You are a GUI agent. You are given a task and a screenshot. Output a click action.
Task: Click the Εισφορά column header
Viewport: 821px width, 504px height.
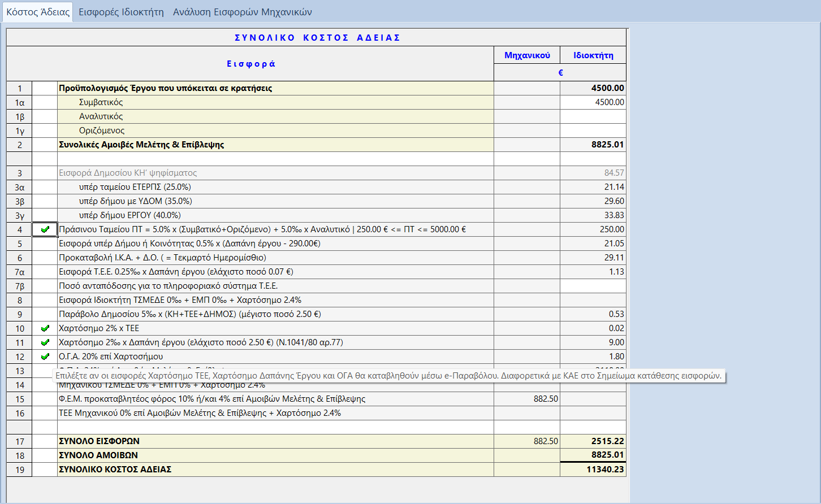250,64
